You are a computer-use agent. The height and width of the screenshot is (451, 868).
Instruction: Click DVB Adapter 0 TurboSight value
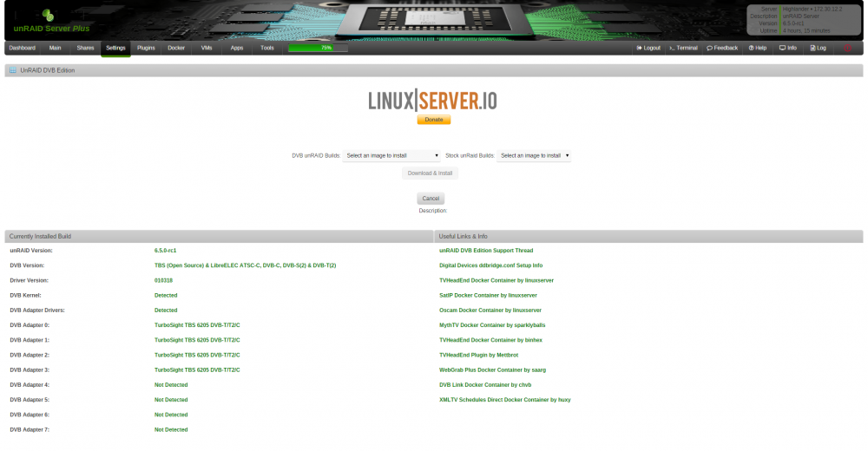tap(197, 325)
